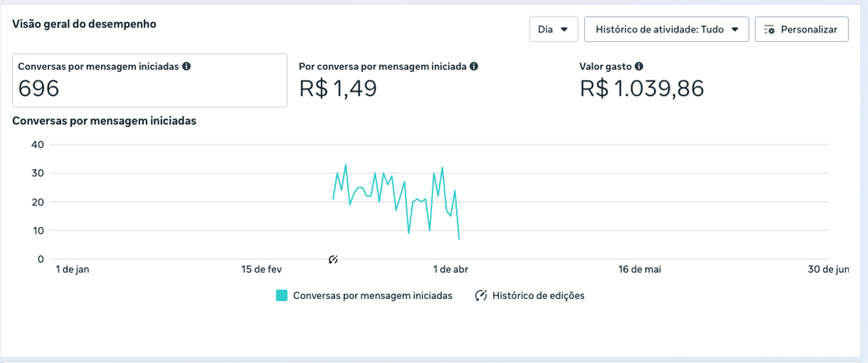Toggle the teal Conversas por mensagem iniciadas legend swatch

coord(281,296)
